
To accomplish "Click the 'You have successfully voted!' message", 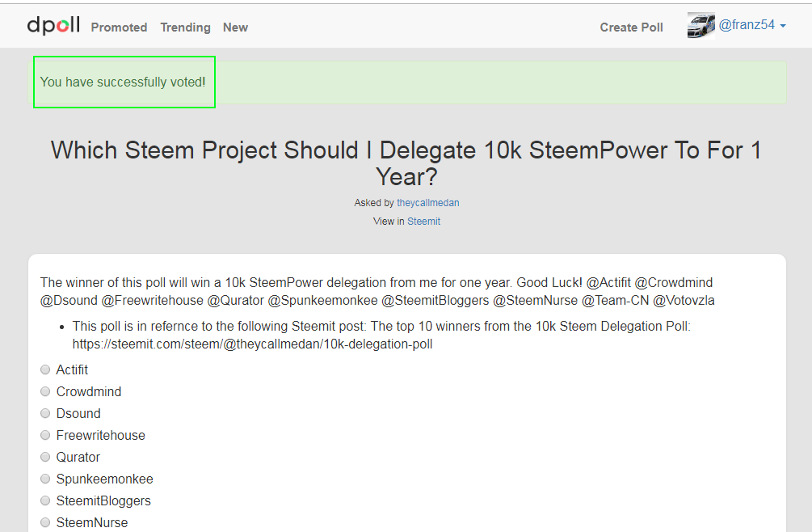I will (x=123, y=82).
